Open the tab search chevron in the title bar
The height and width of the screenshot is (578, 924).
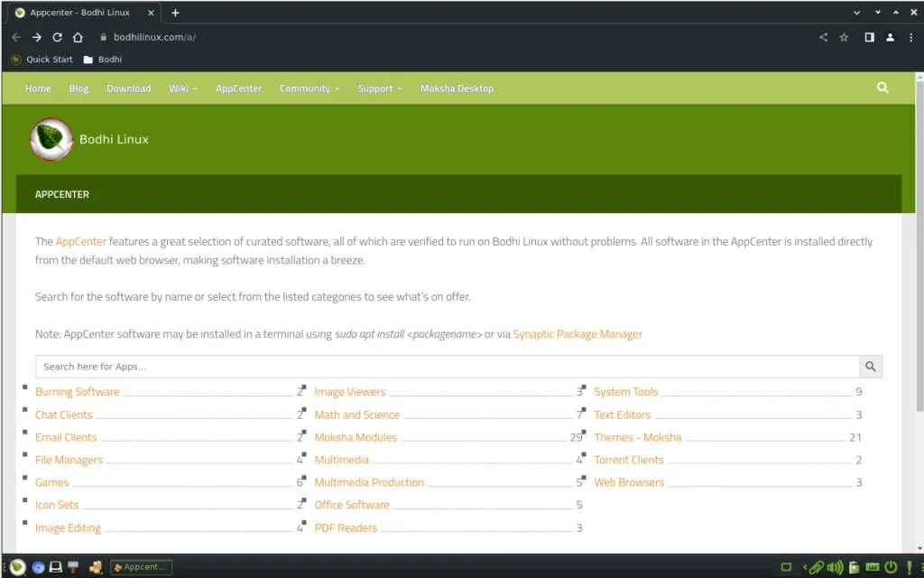click(856, 13)
